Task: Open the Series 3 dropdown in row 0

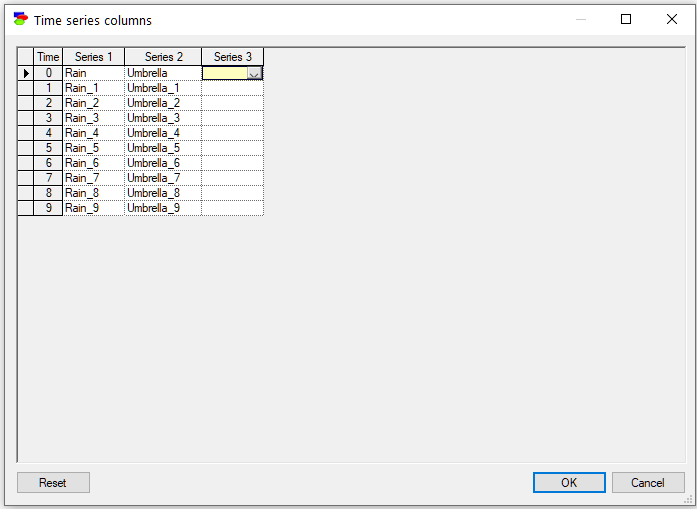Action: click(254, 73)
